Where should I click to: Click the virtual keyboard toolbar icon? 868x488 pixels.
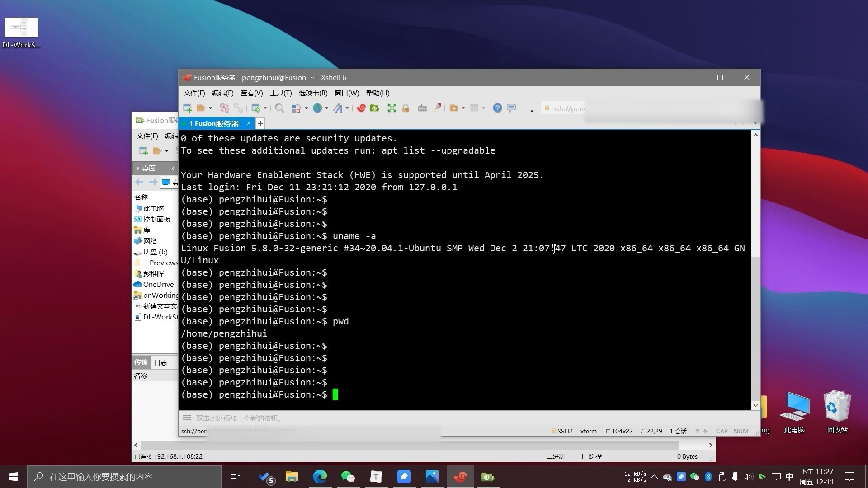[x=422, y=108]
